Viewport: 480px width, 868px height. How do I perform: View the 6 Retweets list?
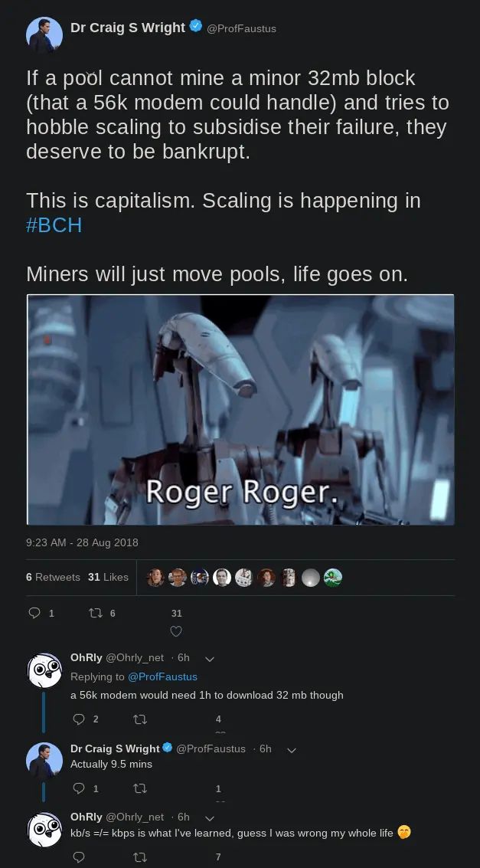point(53,577)
